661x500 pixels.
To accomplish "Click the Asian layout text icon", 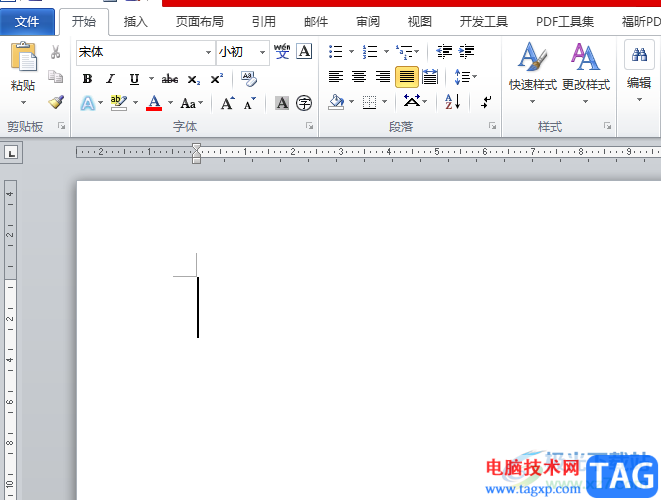I will pyautogui.click(x=411, y=101).
